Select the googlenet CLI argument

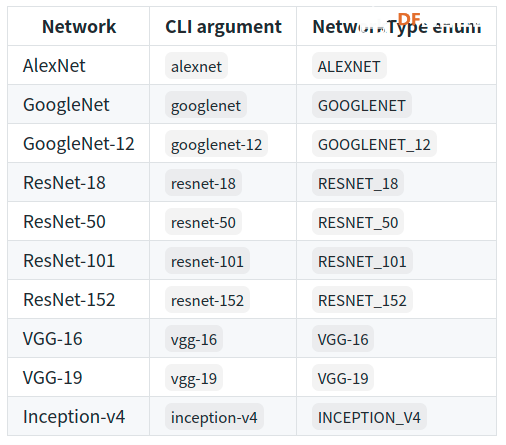pos(206,105)
